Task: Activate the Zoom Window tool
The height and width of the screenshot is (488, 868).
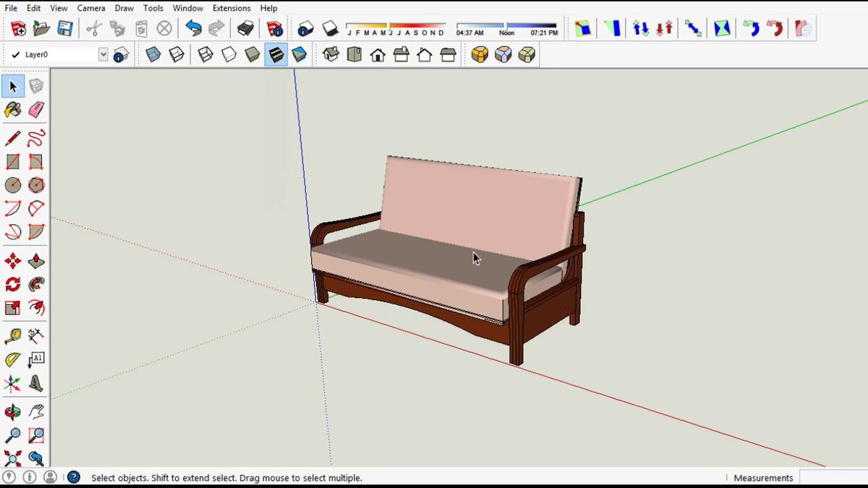Action: [x=36, y=435]
